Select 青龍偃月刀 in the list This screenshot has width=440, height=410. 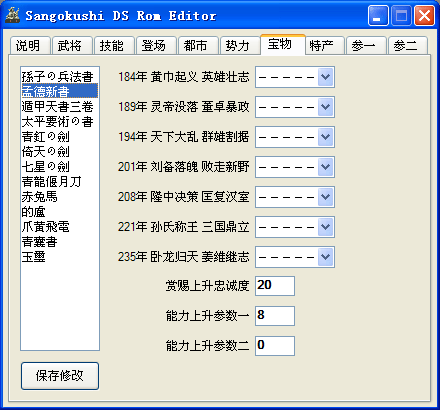60,181
